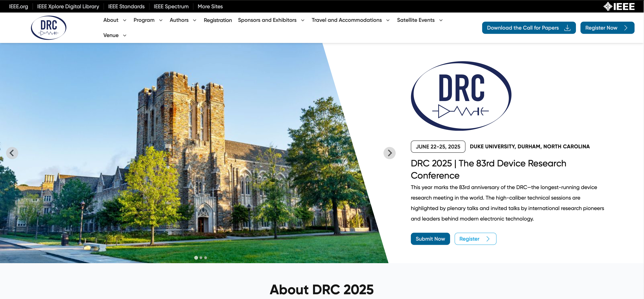Screen dimensions: 644x299
Task: Open the Program menu item
Action: pyautogui.click(x=144, y=20)
